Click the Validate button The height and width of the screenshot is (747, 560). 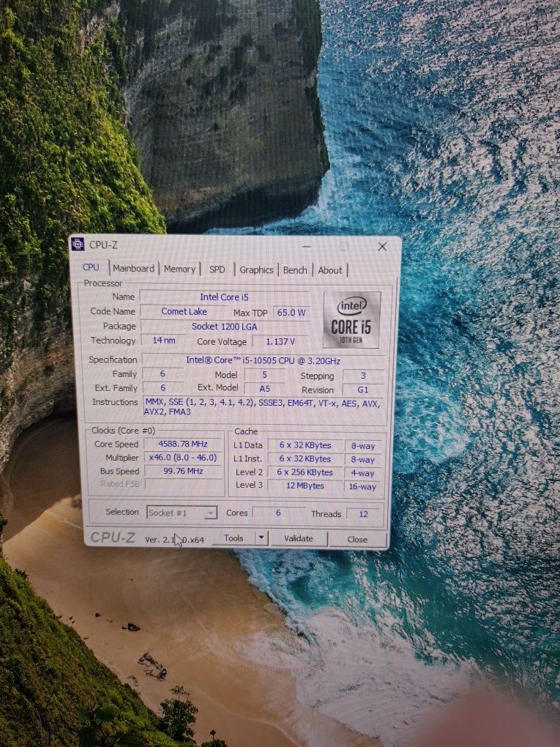[x=299, y=538]
